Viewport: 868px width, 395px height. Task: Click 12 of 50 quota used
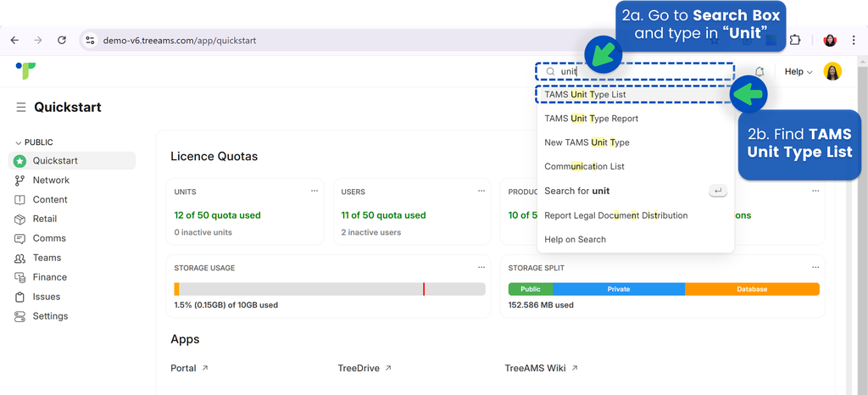217,215
